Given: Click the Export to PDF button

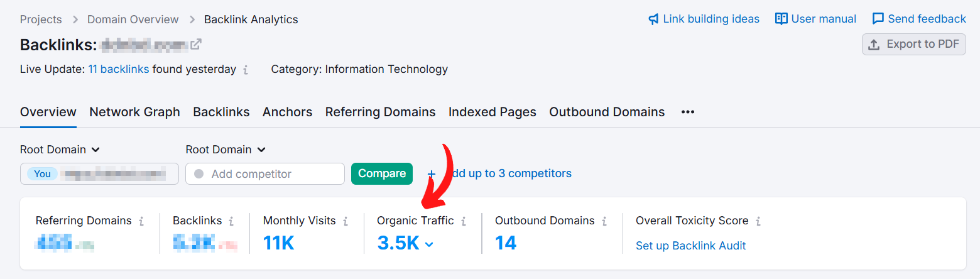Looking at the screenshot, I should click(913, 45).
